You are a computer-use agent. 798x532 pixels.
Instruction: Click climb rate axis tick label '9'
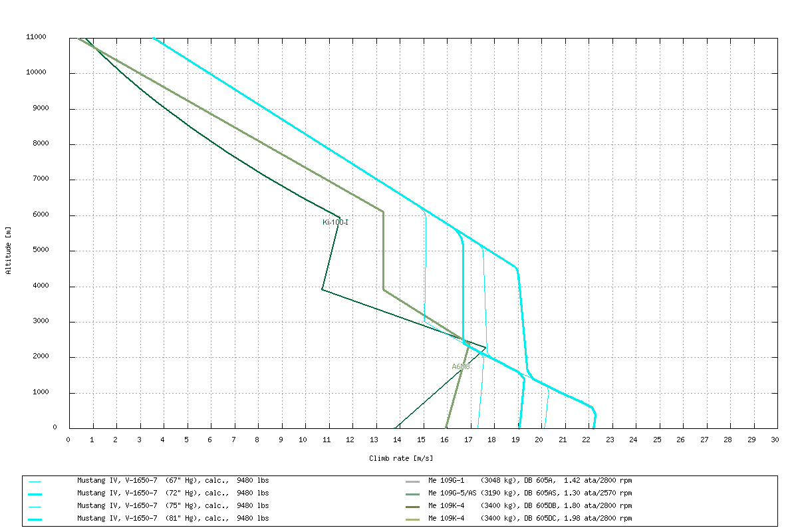pyautogui.click(x=281, y=440)
